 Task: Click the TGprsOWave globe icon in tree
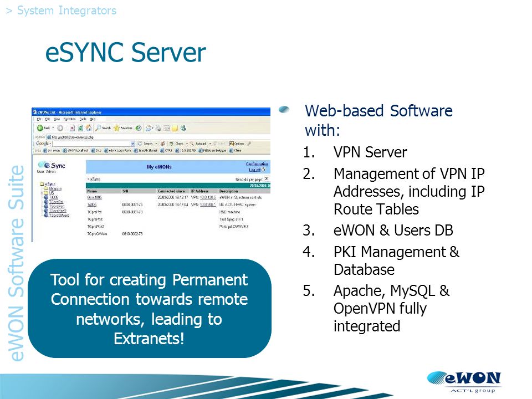coord(46,215)
